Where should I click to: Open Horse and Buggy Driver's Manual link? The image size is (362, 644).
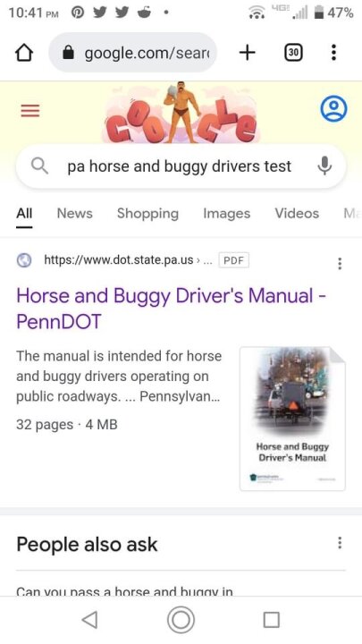point(171,309)
